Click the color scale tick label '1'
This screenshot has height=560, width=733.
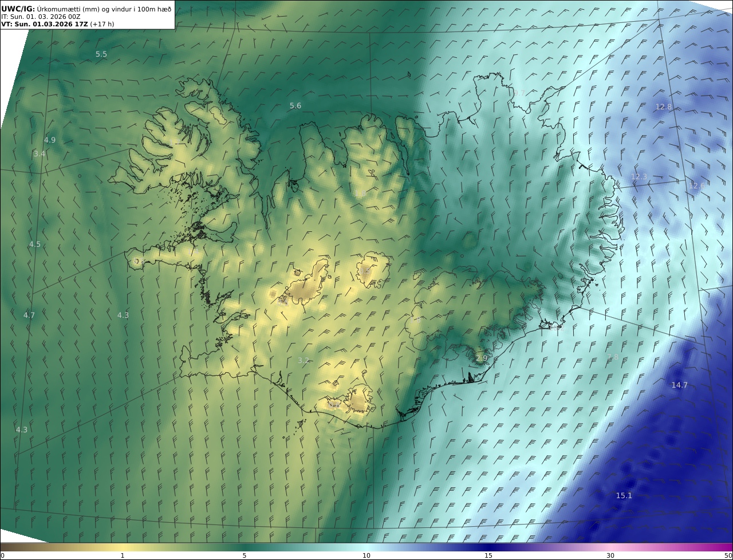click(123, 555)
